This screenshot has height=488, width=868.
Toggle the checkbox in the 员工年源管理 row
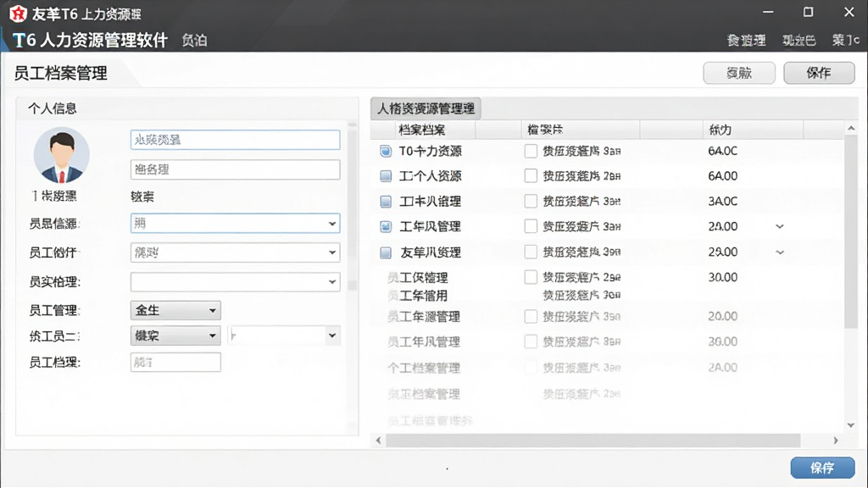pyautogui.click(x=531, y=317)
